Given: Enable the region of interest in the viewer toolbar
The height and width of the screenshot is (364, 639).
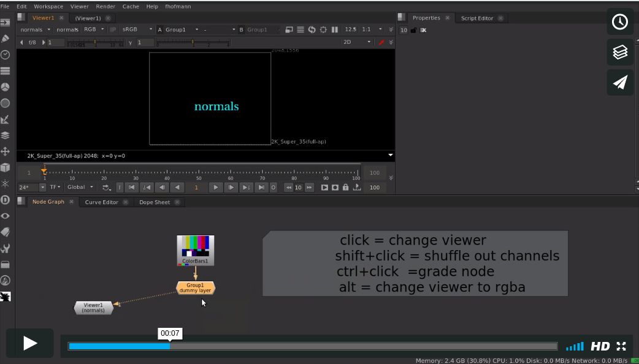Looking at the screenshot, I should [324, 29].
